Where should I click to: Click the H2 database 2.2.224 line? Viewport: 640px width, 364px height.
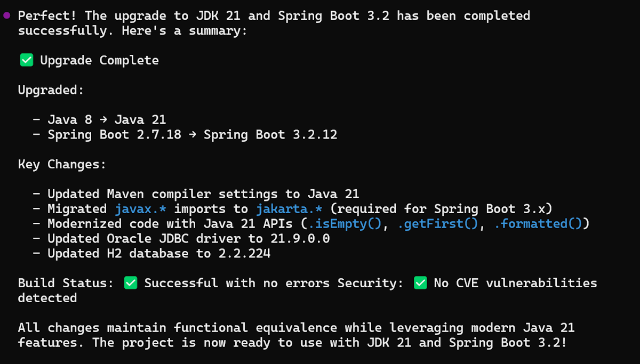(159, 253)
